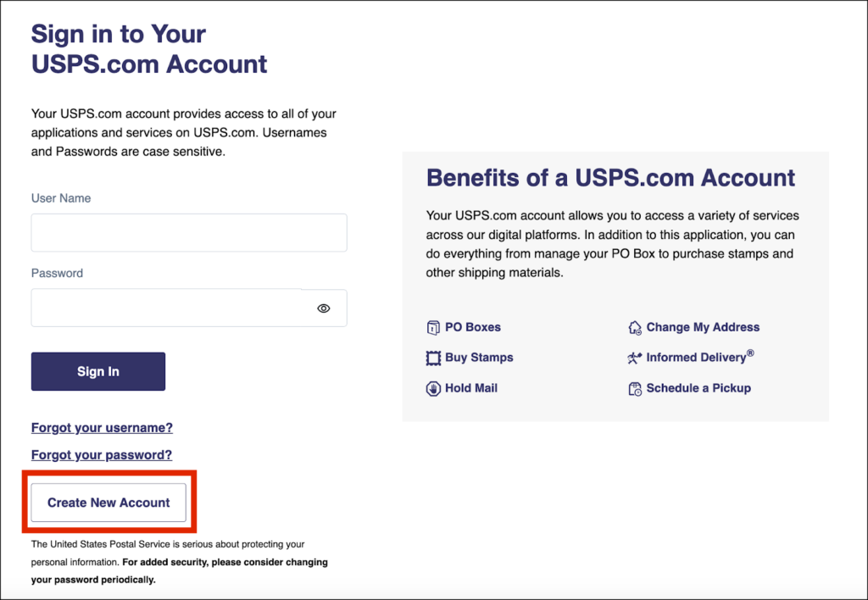
Task: Open the Change My Address text link
Action: tap(703, 327)
